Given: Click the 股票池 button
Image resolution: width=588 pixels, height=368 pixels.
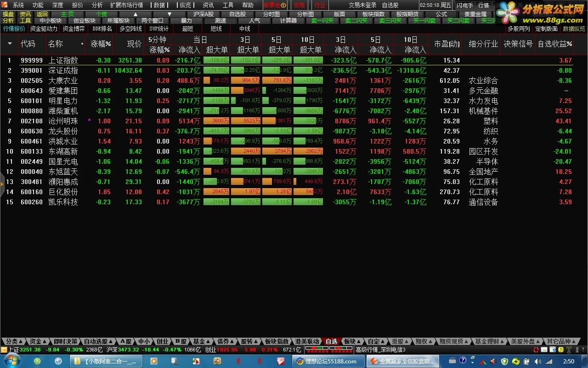Looking at the screenshot, I should (x=275, y=6).
